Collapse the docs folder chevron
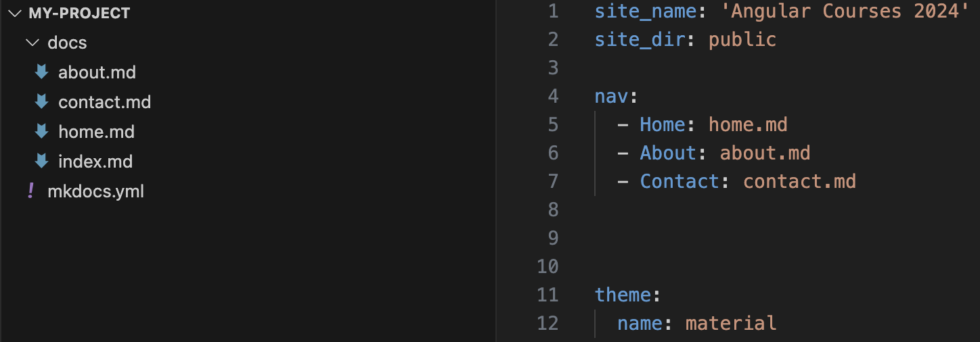 31,43
